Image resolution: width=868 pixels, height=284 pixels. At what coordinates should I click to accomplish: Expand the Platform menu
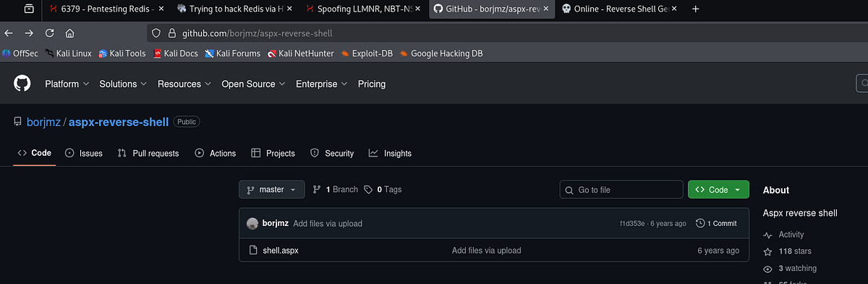(x=67, y=84)
